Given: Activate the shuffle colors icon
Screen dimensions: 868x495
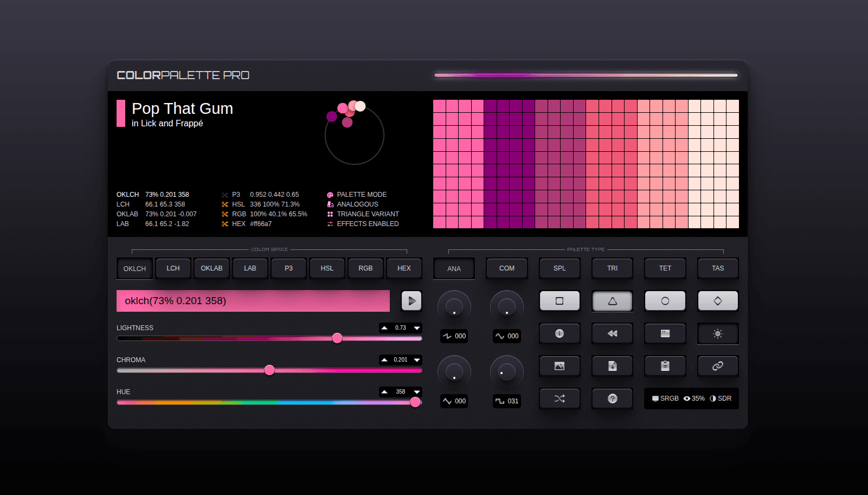Looking at the screenshot, I should pos(560,398).
